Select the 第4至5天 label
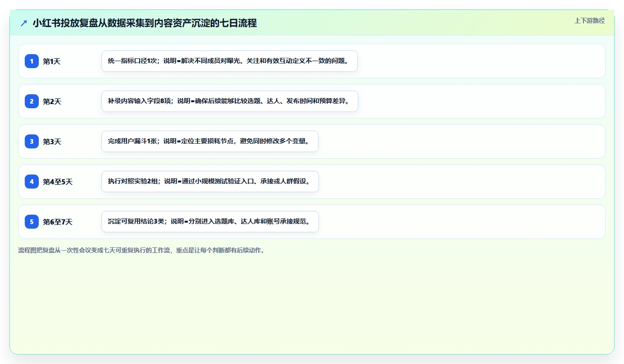 (58, 182)
